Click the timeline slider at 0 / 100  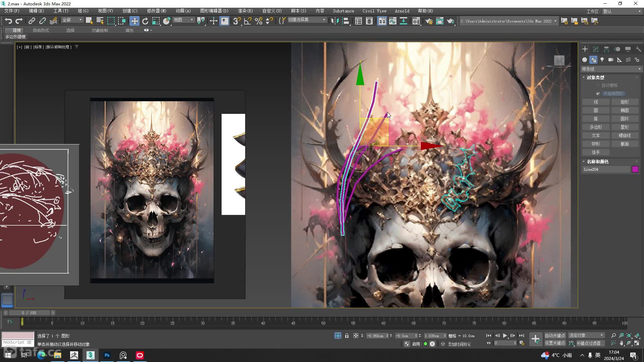click(x=29, y=313)
